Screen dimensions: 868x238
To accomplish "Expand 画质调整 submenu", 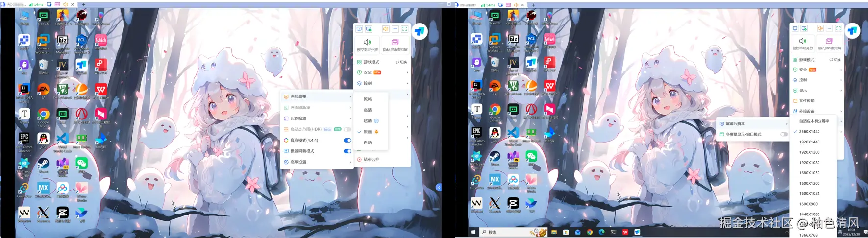I will [x=317, y=96].
